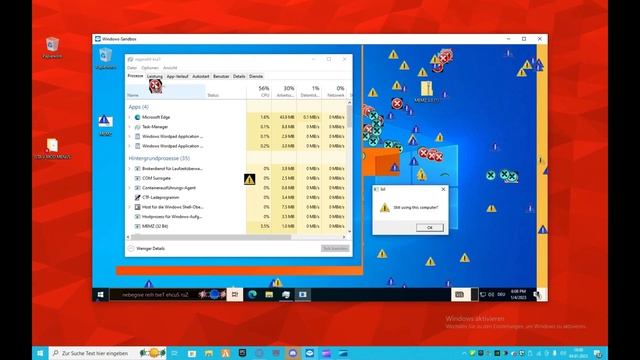Open the host desktop Papierkorb icon
The height and width of the screenshot is (360, 640).
pyautogui.click(x=52, y=47)
